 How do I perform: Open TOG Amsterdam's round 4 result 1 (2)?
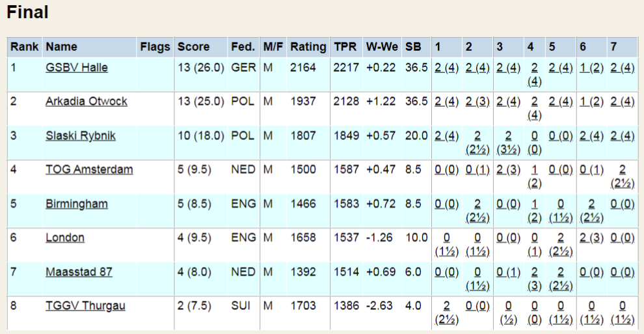(x=534, y=176)
